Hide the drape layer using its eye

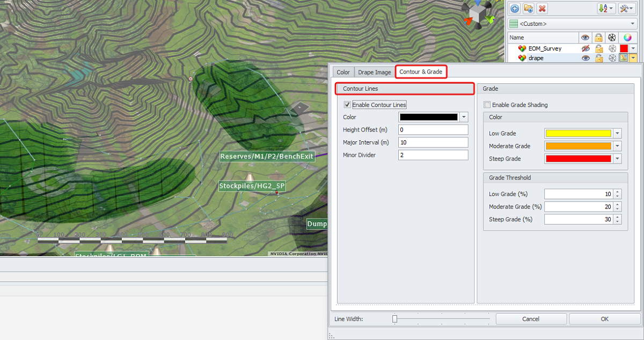coord(586,58)
